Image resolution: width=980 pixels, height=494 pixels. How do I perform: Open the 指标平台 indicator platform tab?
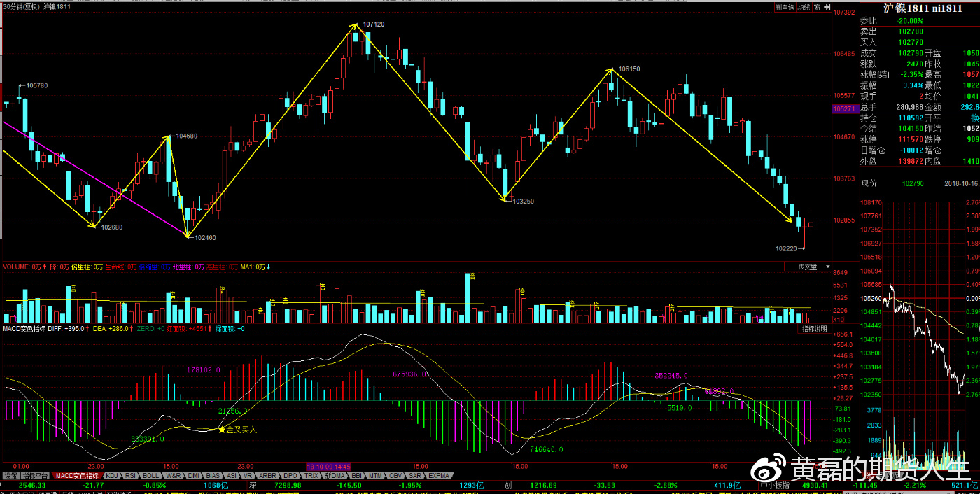[x=36, y=476]
